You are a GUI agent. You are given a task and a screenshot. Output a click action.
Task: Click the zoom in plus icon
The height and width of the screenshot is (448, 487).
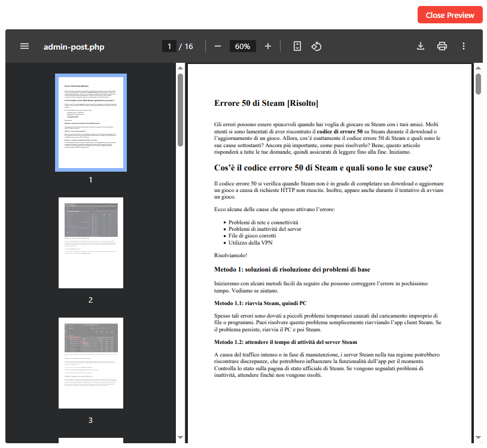267,46
